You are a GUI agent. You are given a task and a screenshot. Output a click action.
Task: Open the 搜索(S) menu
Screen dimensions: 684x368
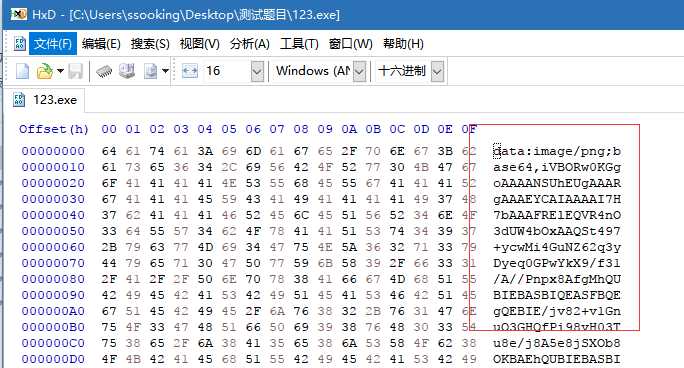tap(150, 44)
